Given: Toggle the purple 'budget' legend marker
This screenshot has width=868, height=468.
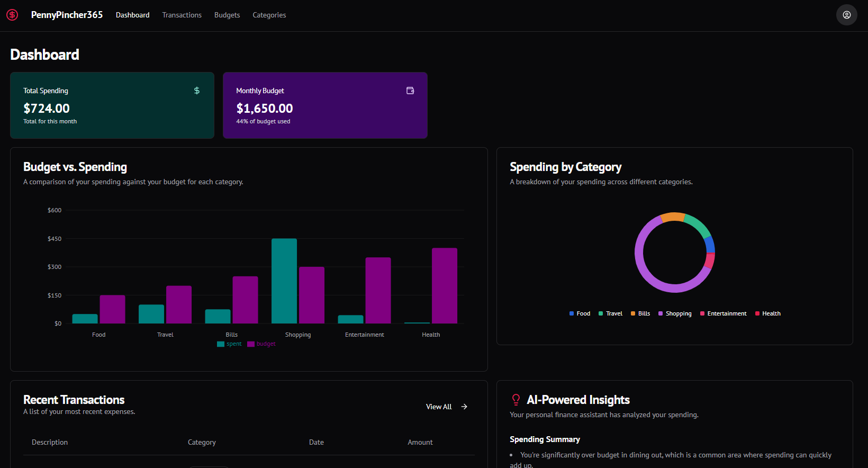Looking at the screenshot, I should [x=251, y=344].
